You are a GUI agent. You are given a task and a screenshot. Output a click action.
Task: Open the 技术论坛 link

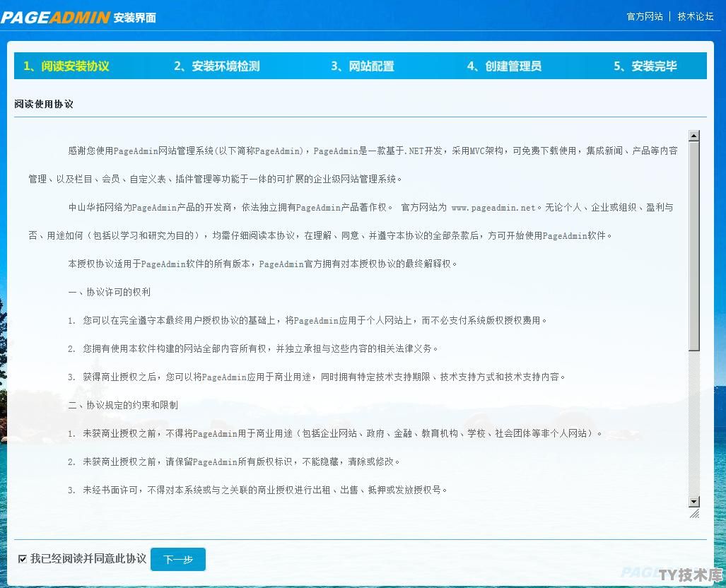(x=695, y=17)
